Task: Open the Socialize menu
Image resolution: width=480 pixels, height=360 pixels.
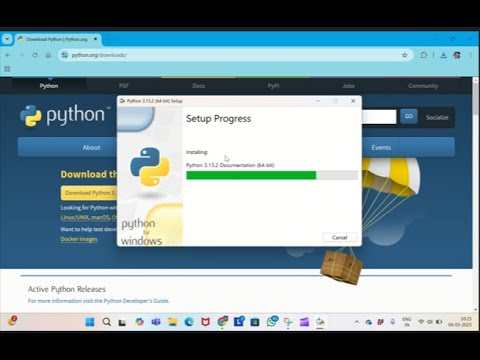Action: [437, 117]
